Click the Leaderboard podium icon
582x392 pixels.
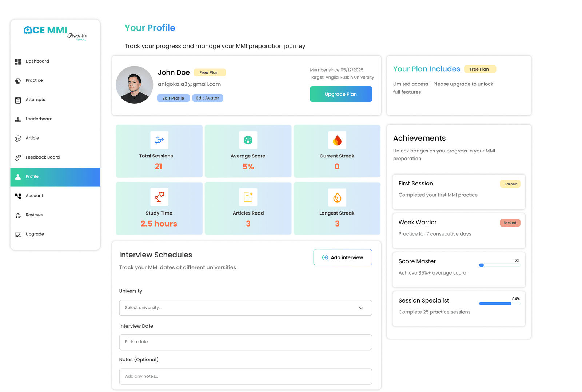(18, 119)
